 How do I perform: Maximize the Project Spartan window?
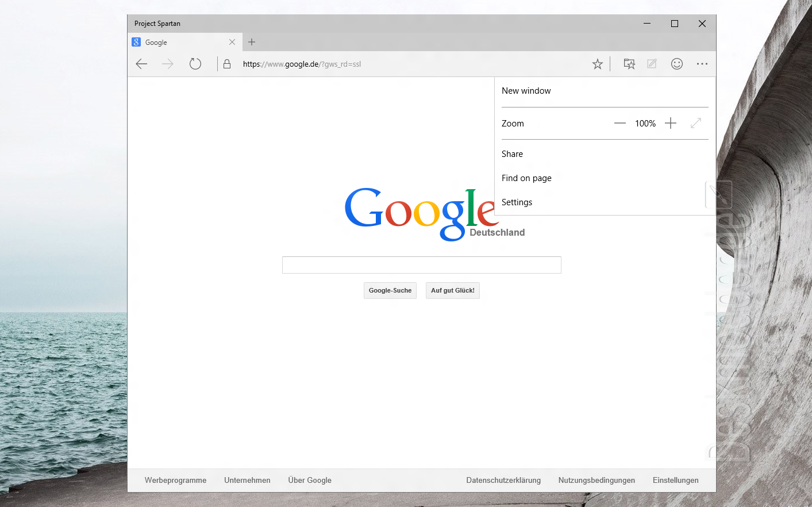(x=675, y=24)
